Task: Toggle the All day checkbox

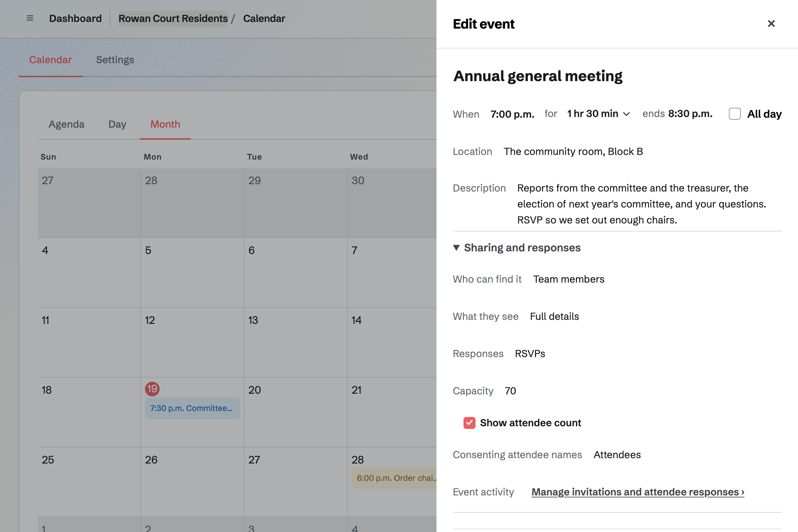Action: [734, 114]
